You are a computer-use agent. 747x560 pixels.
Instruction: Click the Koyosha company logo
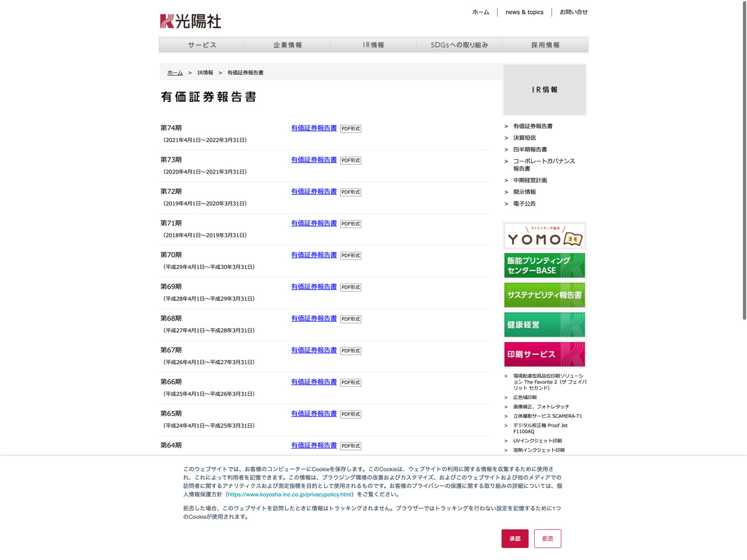(x=190, y=21)
